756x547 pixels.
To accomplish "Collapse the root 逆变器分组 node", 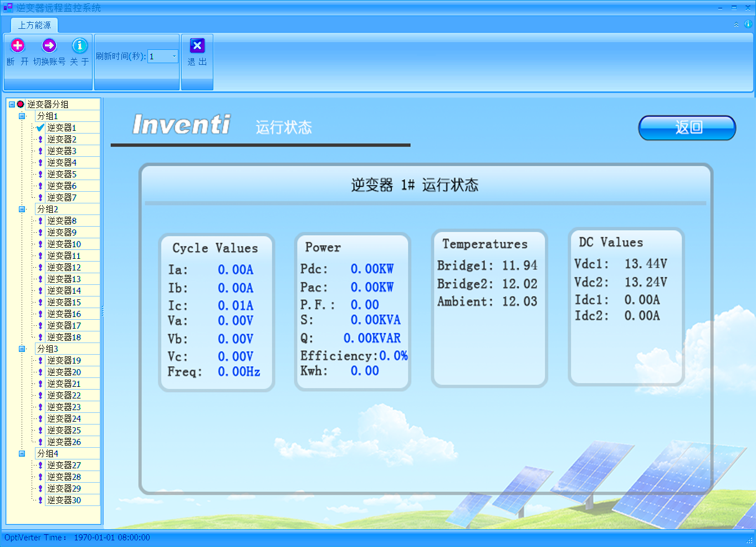I will pyautogui.click(x=12, y=104).
